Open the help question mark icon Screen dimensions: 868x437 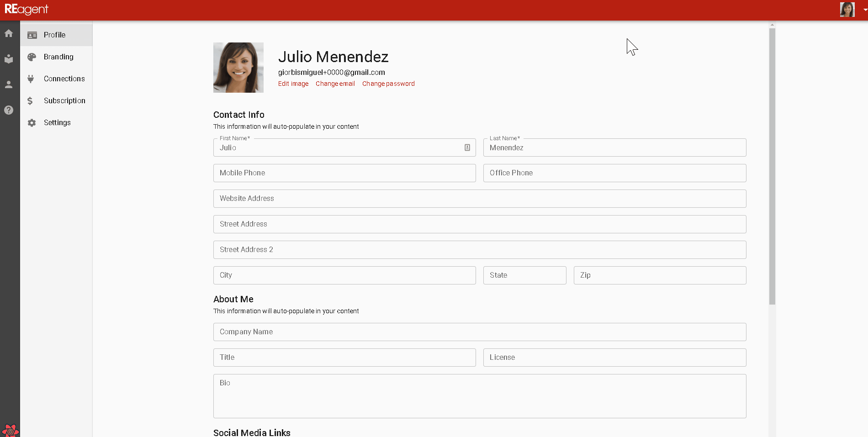pos(9,110)
